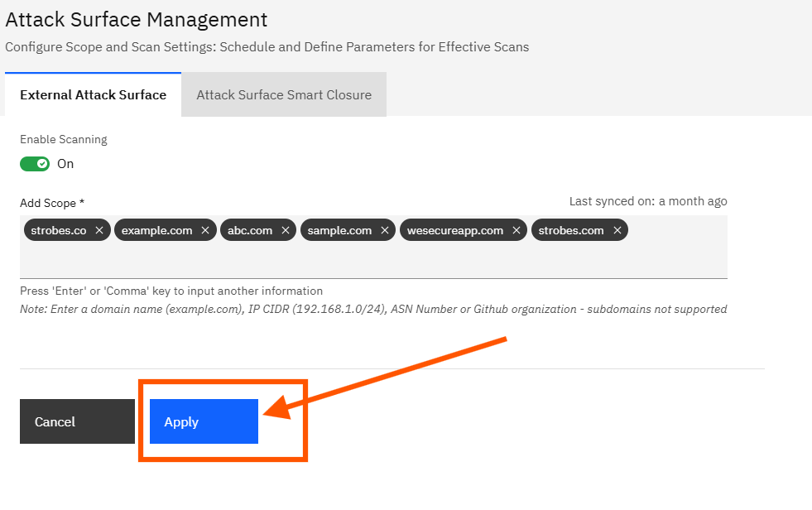This screenshot has height=510, width=812.
Task: Delete abc.com using its X icon
Action: pyautogui.click(x=286, y=231)
